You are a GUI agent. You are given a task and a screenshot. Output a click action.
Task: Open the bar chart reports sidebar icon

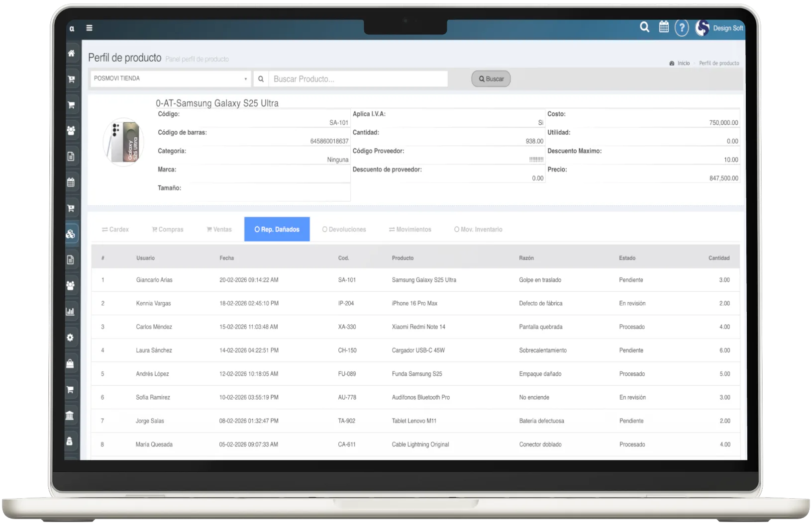pos(70,312)
